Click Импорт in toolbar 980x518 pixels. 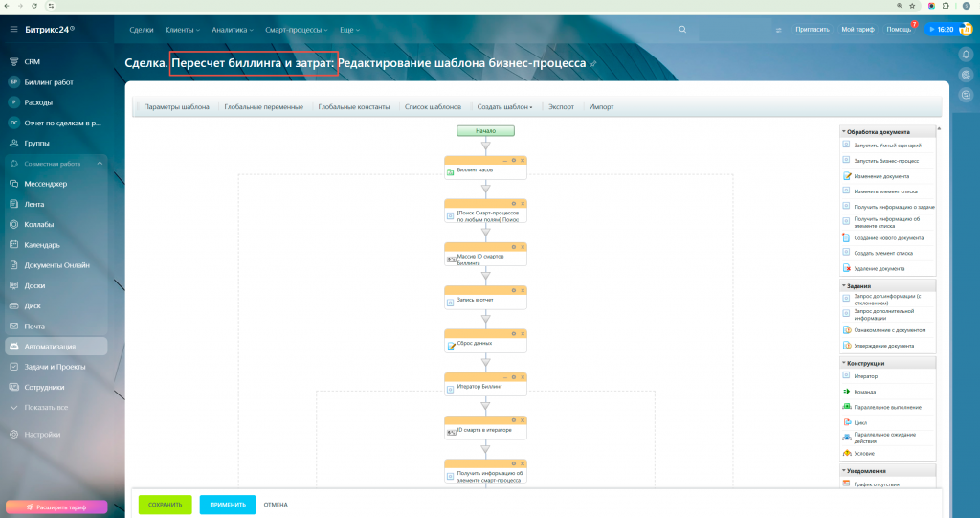[601, 107]
